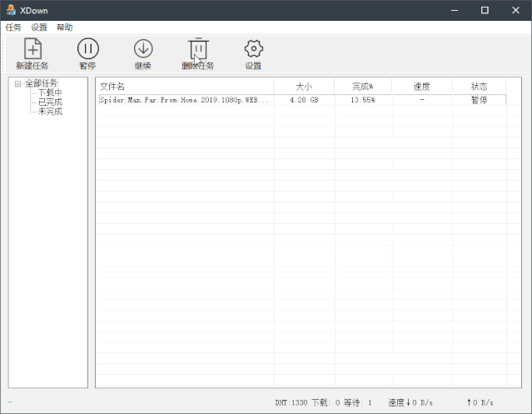Sort by 大小 column header
Image resolution: width=532 pixels, height=414 pixels.
tap(304, 87)
